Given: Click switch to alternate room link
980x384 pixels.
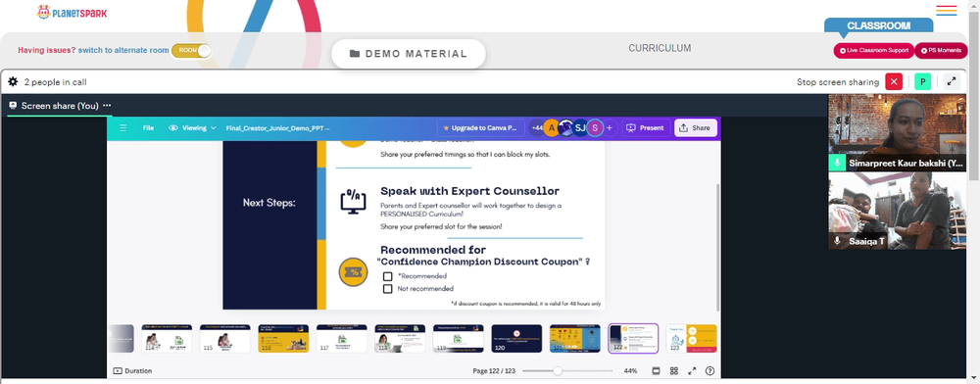Looking at the screenshot, I should tap(123, 50).
